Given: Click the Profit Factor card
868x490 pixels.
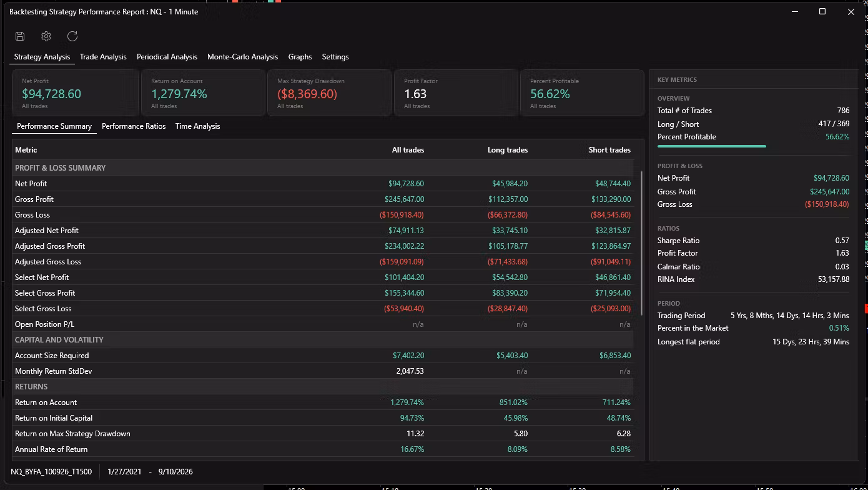Looking at the screenshot, I should (455, 93).
